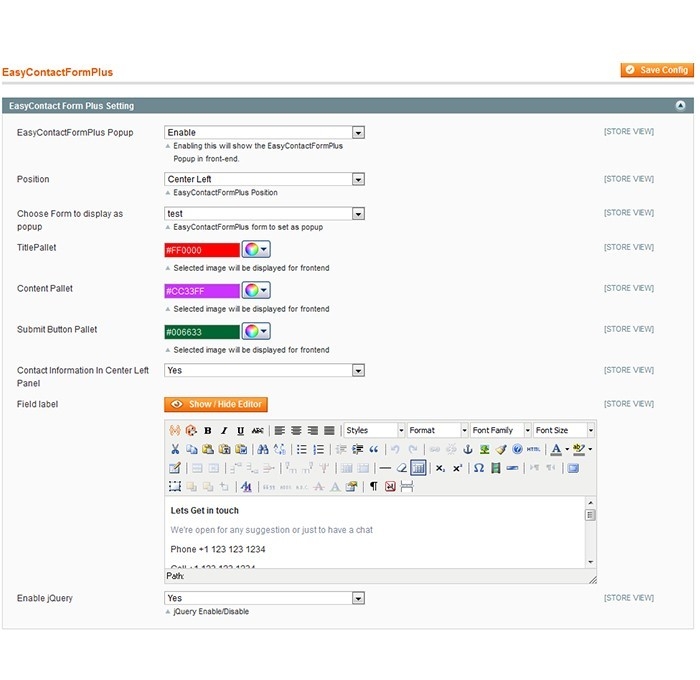Open the HTML source editor
The height and width of the screenshot is (680, 700).
click(533, 449)
